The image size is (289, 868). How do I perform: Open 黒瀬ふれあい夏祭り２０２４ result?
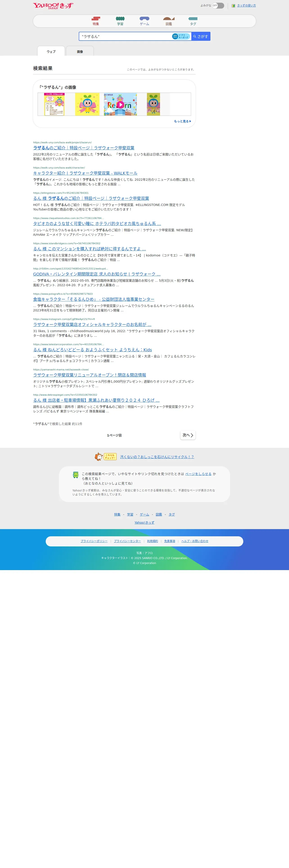pyautogui.click(x=96, y=400)
